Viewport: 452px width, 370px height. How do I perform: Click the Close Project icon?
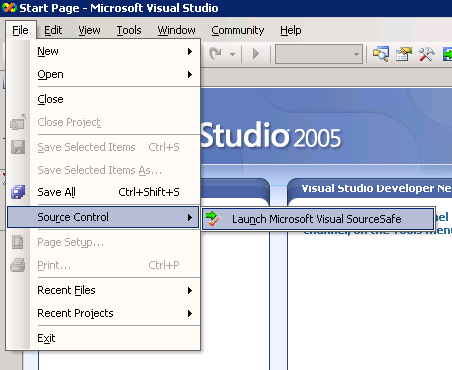point(18,122)
